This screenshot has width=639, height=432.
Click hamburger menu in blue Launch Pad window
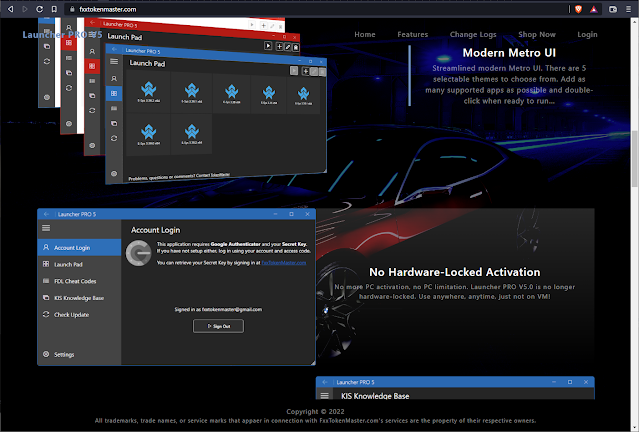(x=114, y=62)
